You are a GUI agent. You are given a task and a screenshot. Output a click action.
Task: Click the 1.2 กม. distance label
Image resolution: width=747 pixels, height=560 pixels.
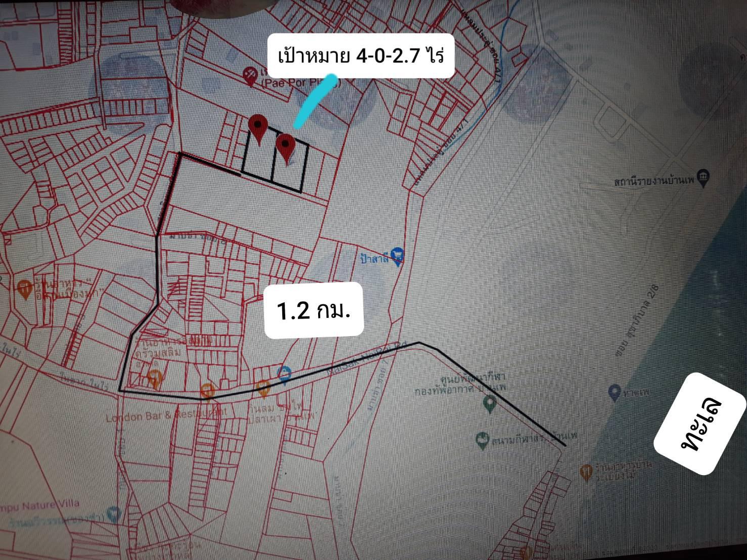pos(314,311)
